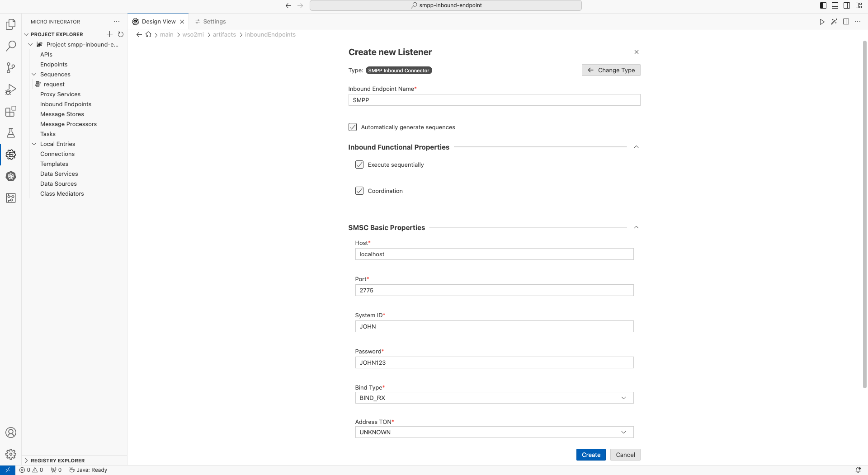Click the Create button
This screenshot has width=868, height=475.
(591, 455)
